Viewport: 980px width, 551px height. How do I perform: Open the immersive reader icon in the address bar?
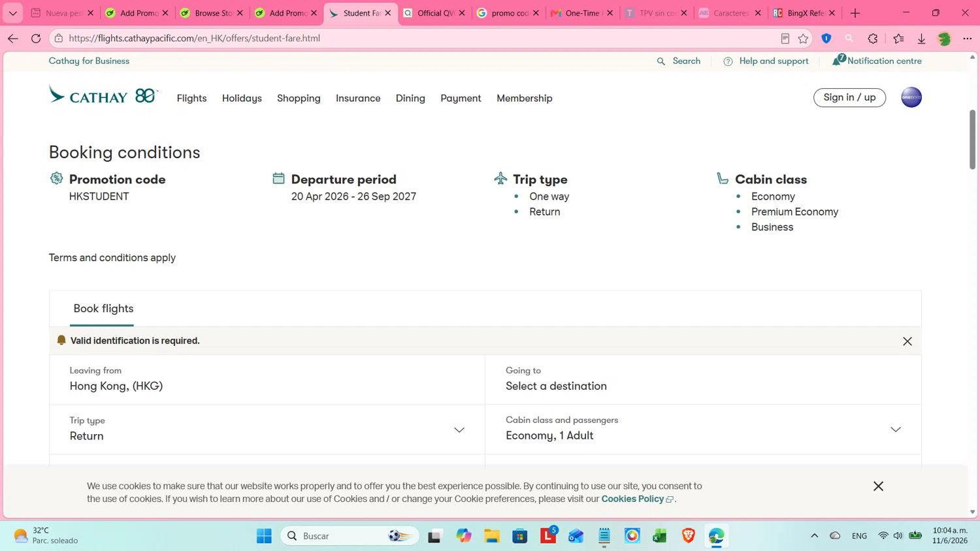click(785, 39)
